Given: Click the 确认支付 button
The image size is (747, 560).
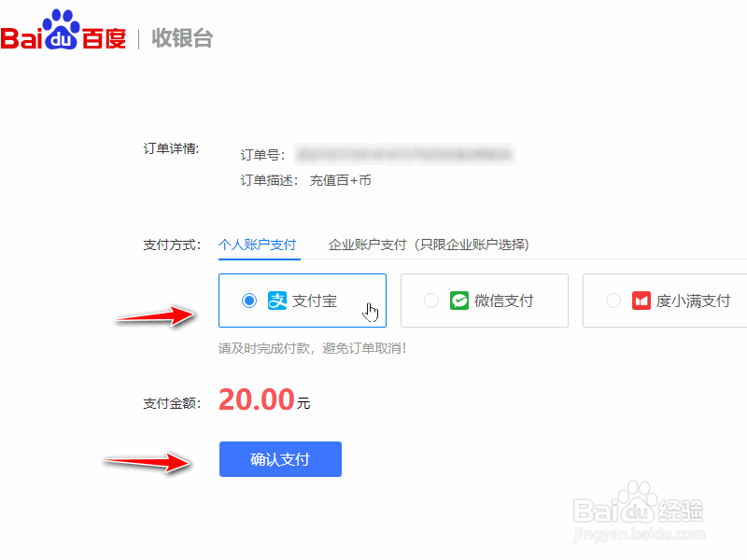Looking at the screenshot, I should [280, 459].
